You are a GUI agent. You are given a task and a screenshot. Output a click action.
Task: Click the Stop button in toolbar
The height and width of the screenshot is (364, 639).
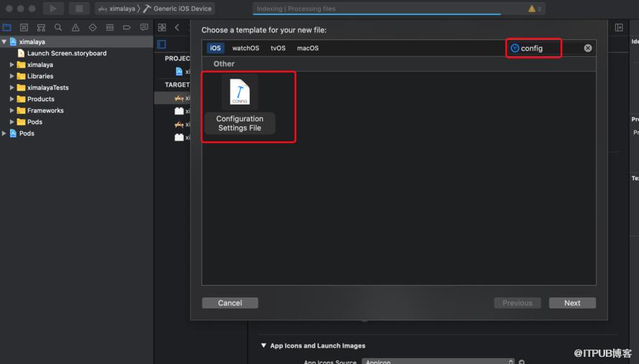[79, 8]
